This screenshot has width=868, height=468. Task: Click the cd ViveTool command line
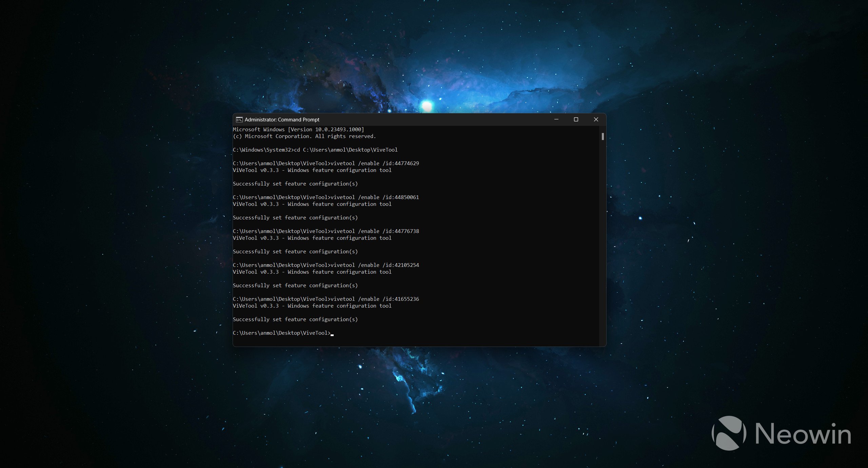315,150
